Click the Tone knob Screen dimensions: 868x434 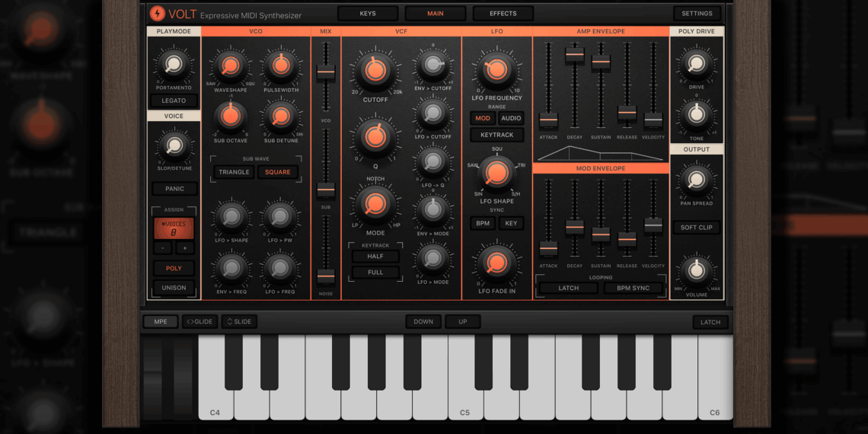697,114
